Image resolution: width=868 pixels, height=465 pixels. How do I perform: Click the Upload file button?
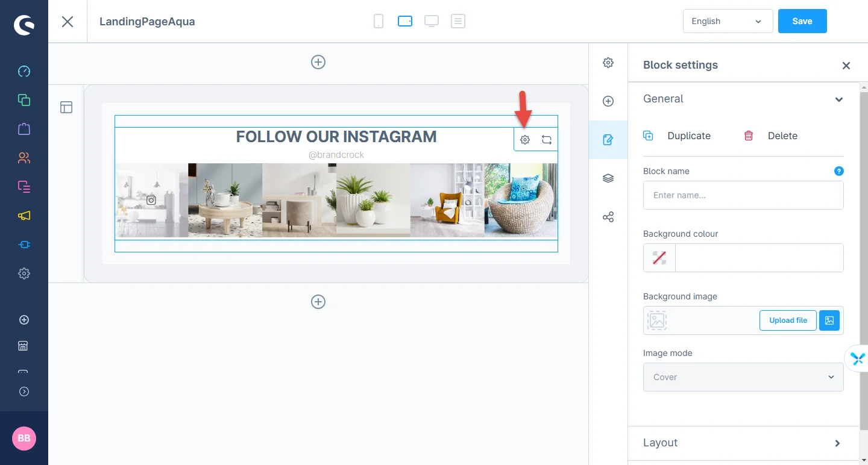(788, 320)
